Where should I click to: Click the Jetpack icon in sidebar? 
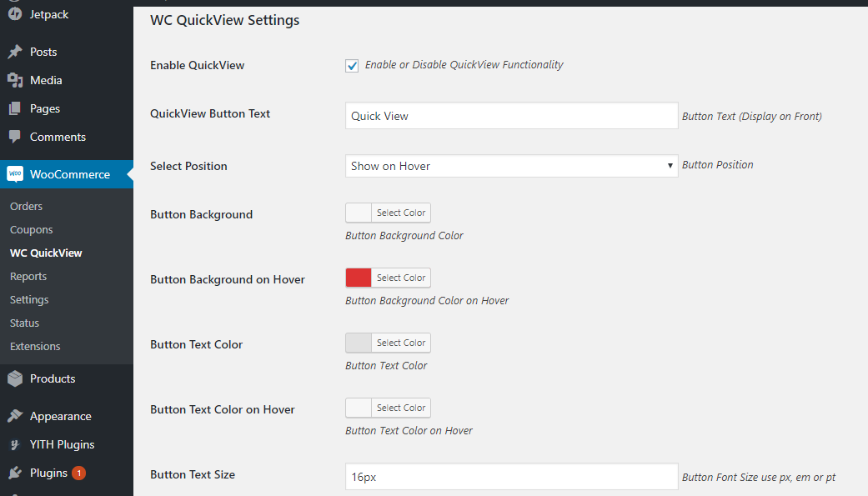pos(15,14)
